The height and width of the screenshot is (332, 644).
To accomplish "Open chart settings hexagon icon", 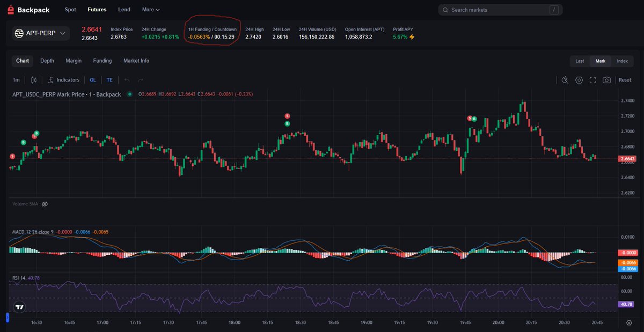I will point(579,80).
